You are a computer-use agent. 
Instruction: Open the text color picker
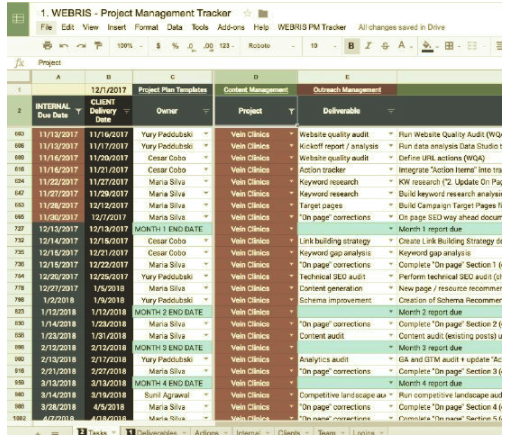tap(402, 45)
